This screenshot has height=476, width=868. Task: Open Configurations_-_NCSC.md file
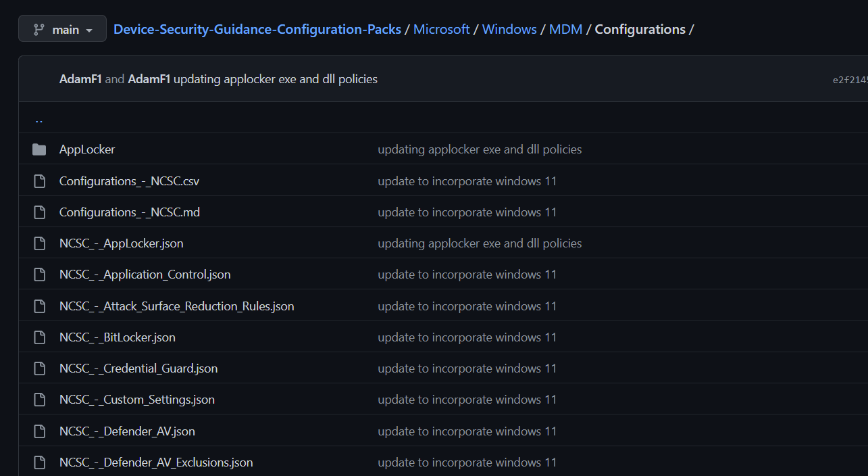(130, 212)
